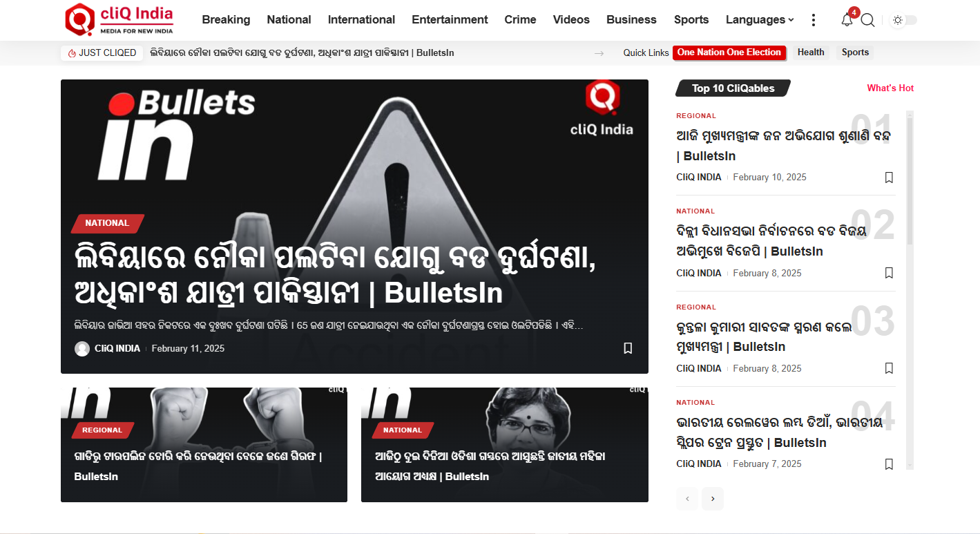Click the cliQ India logo
The image size is (980, 534).
[x=118, y=19]
